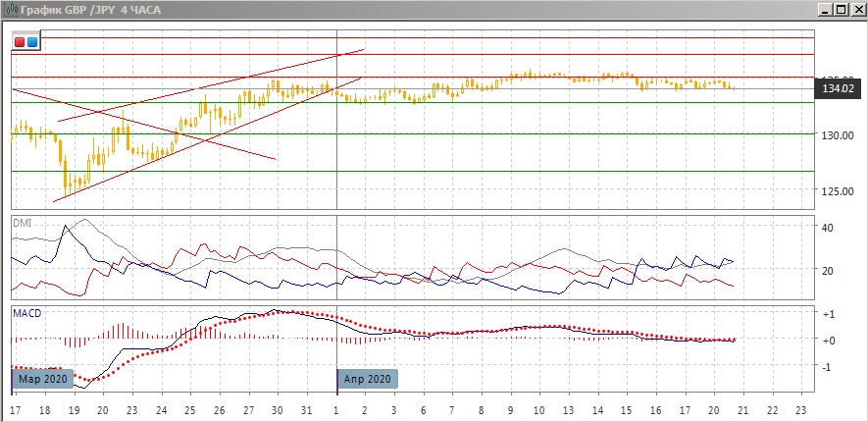
Task: Click date 9 on the time axis
Action: 511,408
